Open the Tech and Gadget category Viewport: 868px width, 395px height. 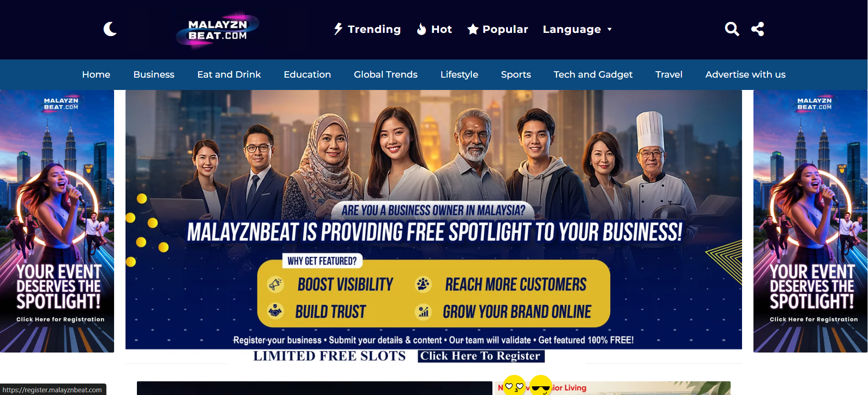593,74
